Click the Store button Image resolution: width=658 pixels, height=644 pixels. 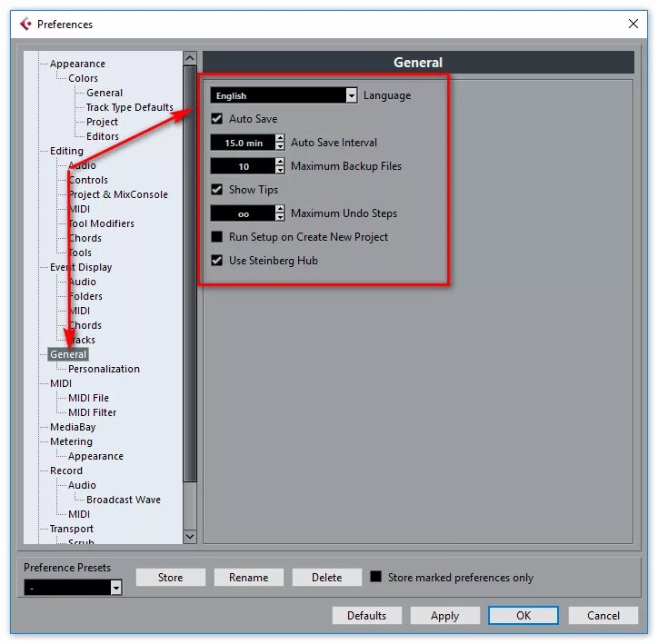(170, 578)
